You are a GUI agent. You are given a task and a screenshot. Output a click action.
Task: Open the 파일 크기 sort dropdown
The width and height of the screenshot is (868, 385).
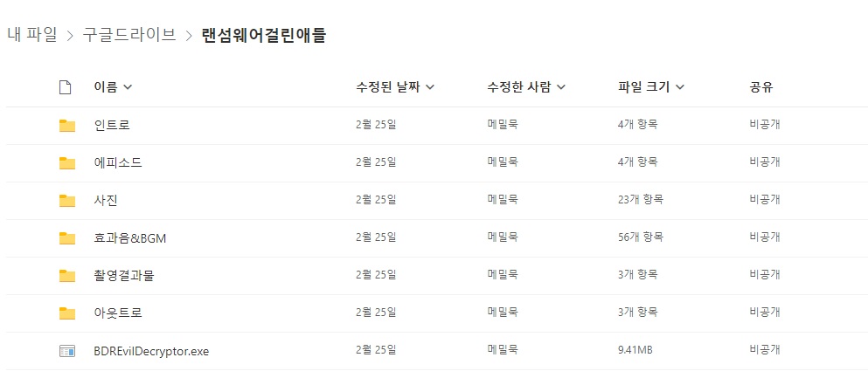680,87
